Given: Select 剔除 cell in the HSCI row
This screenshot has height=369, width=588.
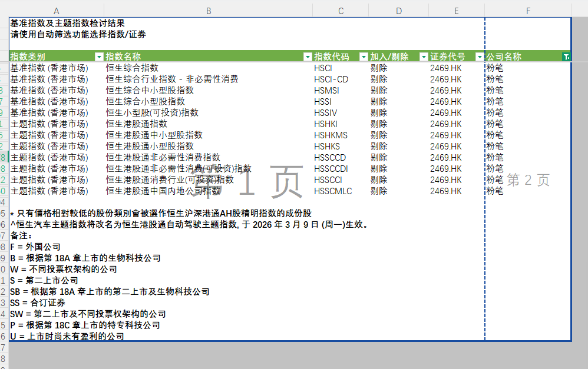Looking at the screenshot, I should tap(379, 68).
